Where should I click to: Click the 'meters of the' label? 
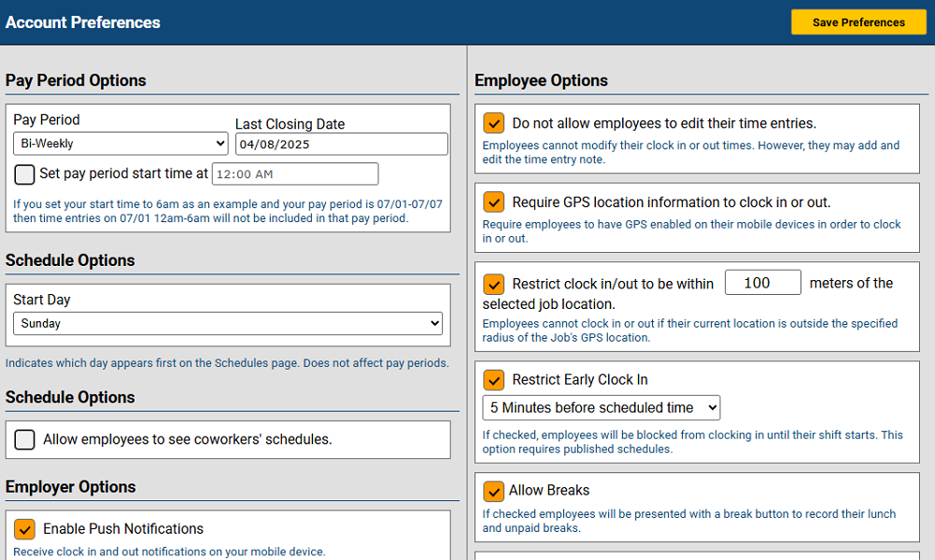pyautogui.click(x=851, y=283)
